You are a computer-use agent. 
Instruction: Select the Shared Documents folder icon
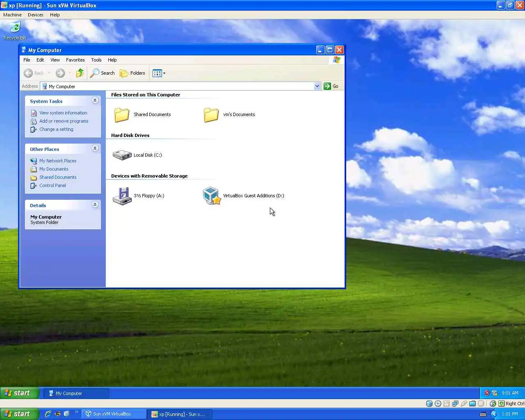[x=122, y=114]
